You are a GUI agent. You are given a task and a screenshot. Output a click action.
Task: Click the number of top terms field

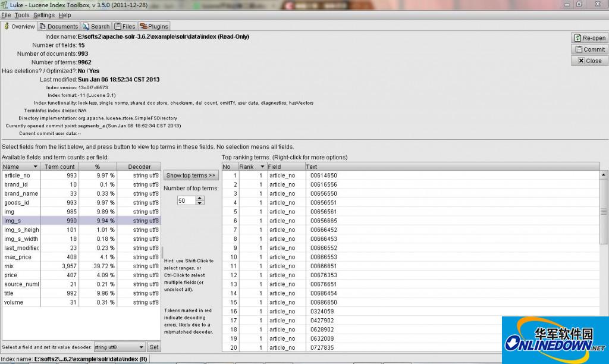pos(187,200)
